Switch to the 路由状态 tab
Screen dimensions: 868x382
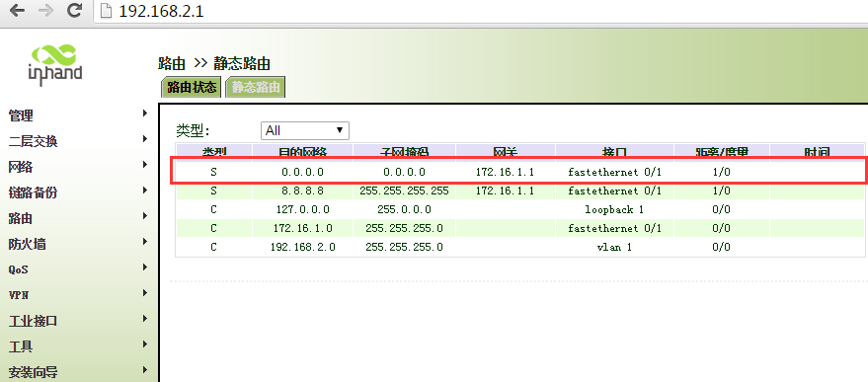(192, 88)
